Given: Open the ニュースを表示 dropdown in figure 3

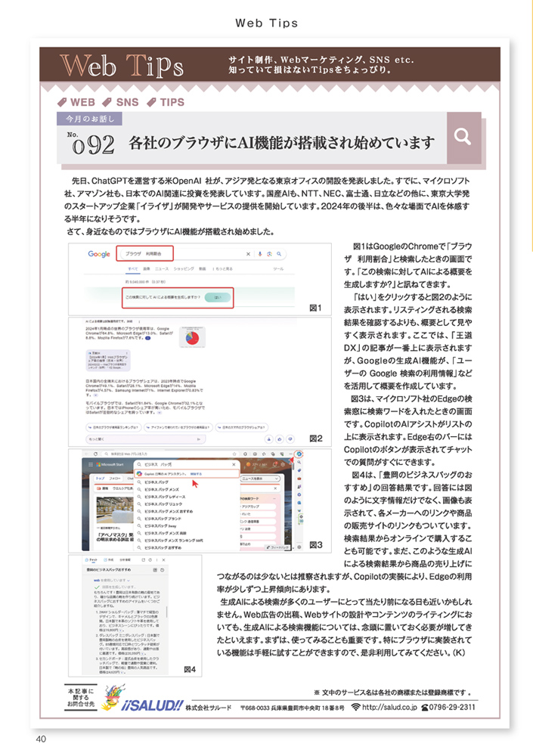Looking at the screenshot, I should coord(261,479).
